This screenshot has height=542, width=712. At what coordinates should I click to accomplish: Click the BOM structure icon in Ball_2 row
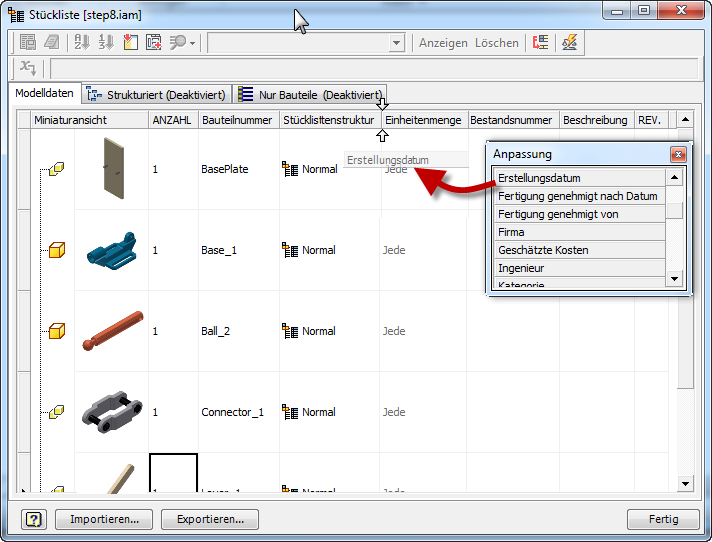pos(290,331)
